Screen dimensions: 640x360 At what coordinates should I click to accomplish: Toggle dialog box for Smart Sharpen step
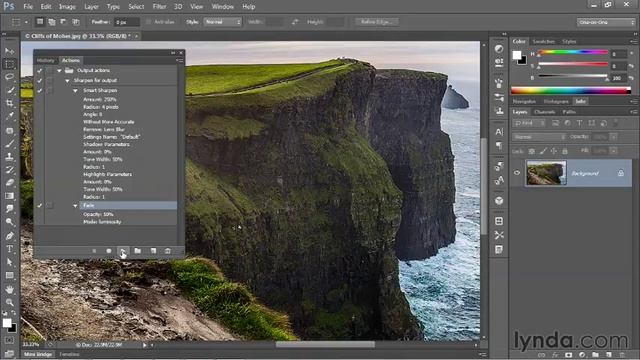[x=49, y=90]
